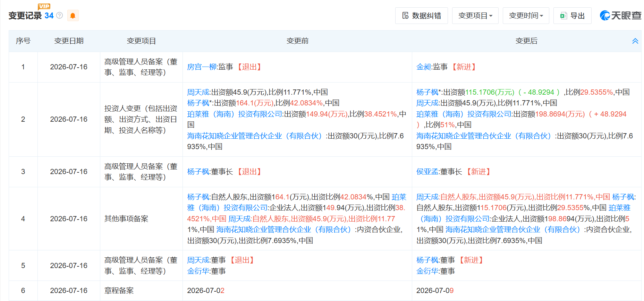This screenshot has width=644, height=301.
Task: Collapse table using the double chevron
Action: (635, 41)
